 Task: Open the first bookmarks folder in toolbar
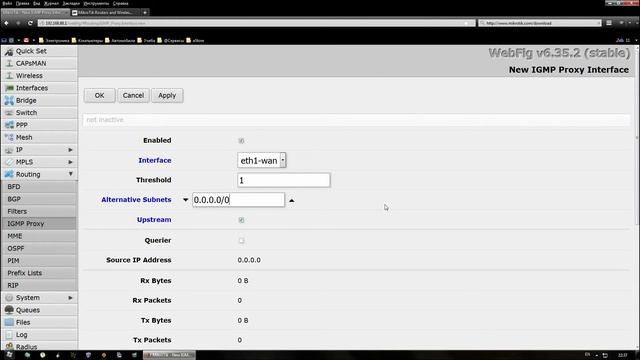54,40
